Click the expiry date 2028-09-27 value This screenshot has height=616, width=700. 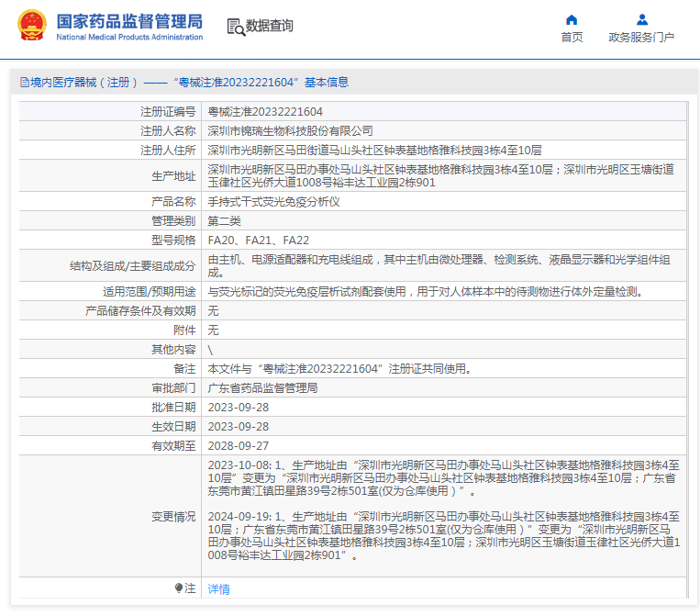[239, 446]
